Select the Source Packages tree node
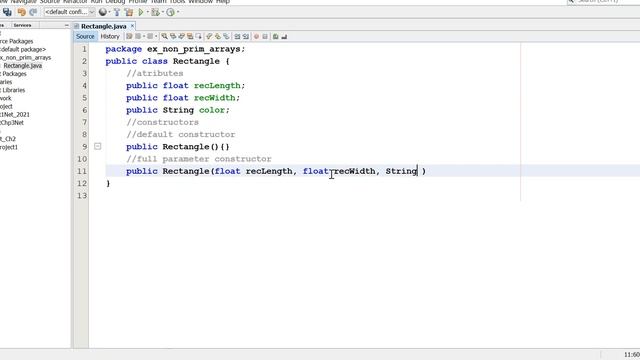 tap(16, 41)
